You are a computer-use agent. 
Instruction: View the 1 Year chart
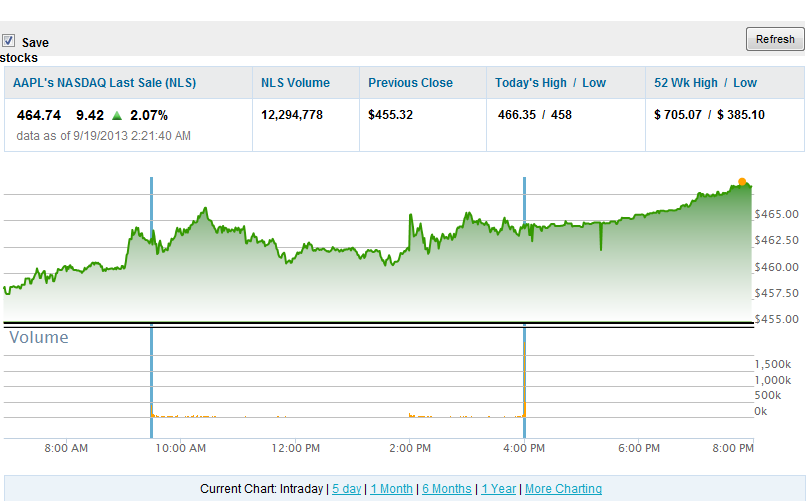click(x=499, y=489)
